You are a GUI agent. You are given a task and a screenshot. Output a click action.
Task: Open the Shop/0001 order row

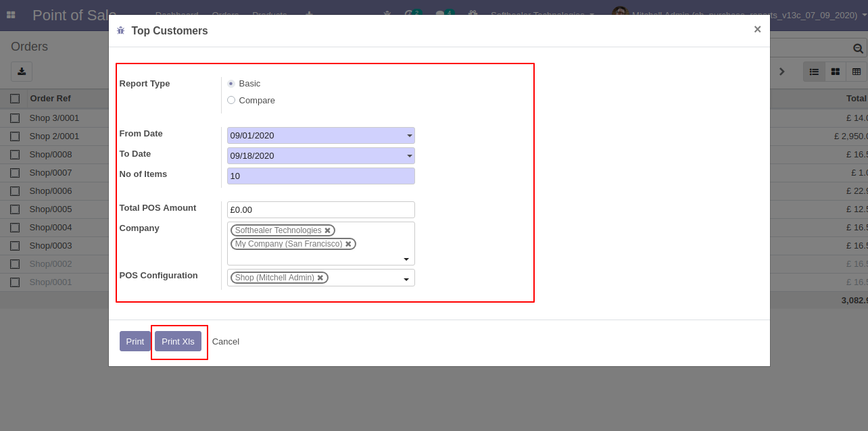(x=51, y=282)
